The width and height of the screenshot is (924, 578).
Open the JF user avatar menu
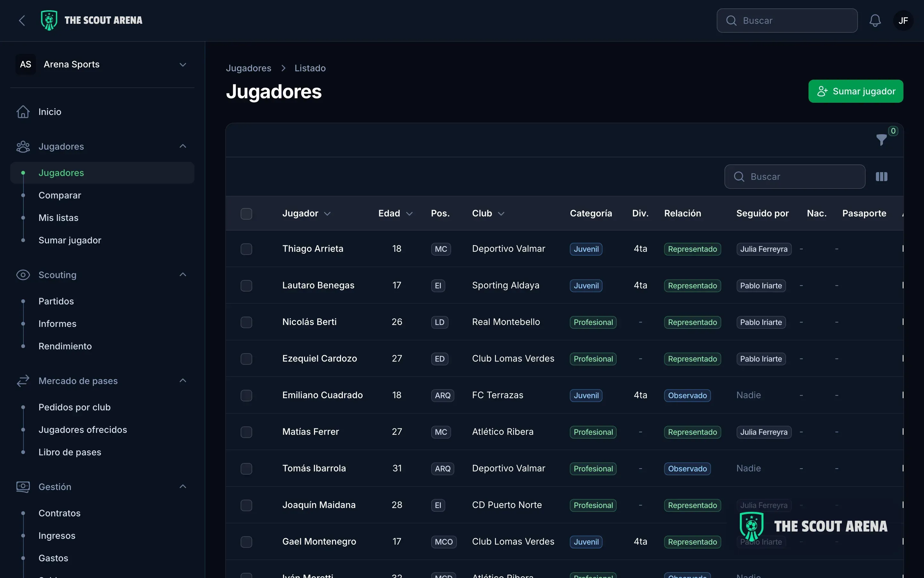point(903,21)
